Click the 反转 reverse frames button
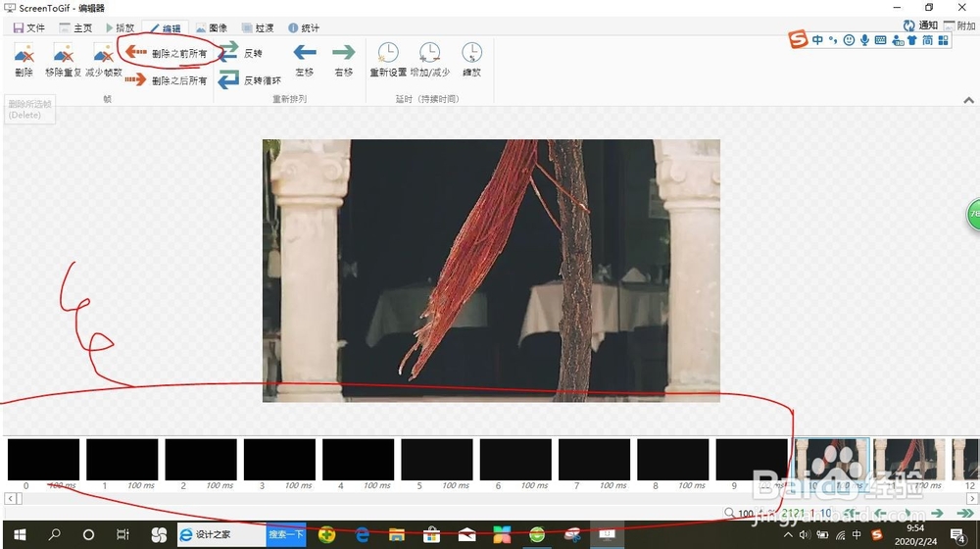980x549 pixels. point(241,53)
